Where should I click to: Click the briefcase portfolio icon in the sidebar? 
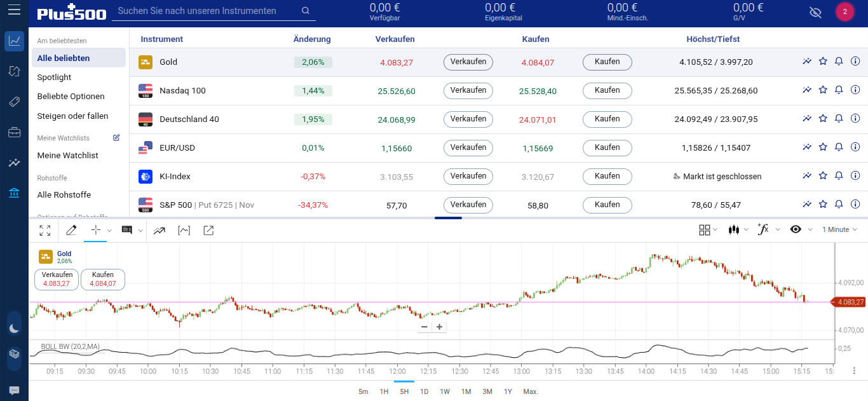click(14, 133)
